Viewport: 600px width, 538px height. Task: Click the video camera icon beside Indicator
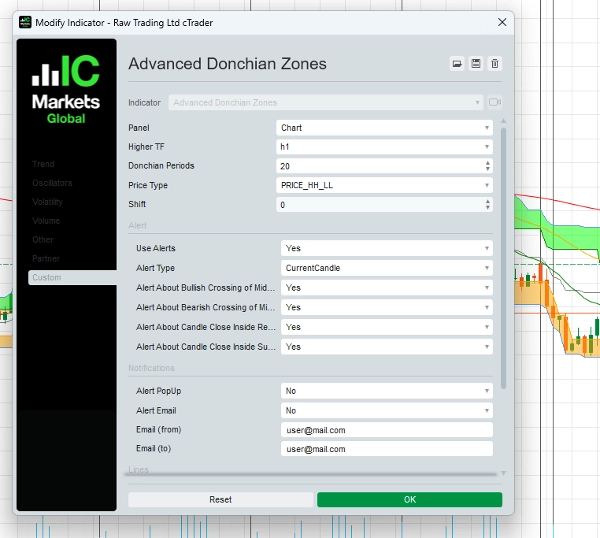click(x=494, y=102)
